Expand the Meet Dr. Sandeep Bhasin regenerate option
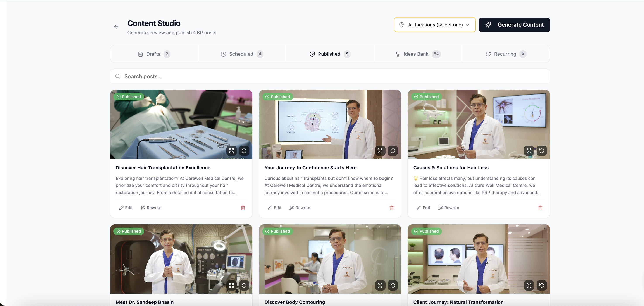Screen dimensions: 644x306 point(244,285)
